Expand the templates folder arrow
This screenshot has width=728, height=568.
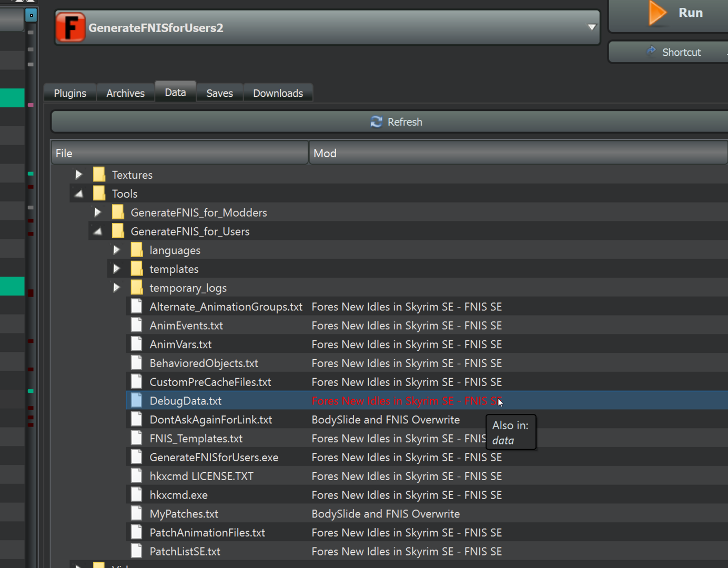pos(117,269)
